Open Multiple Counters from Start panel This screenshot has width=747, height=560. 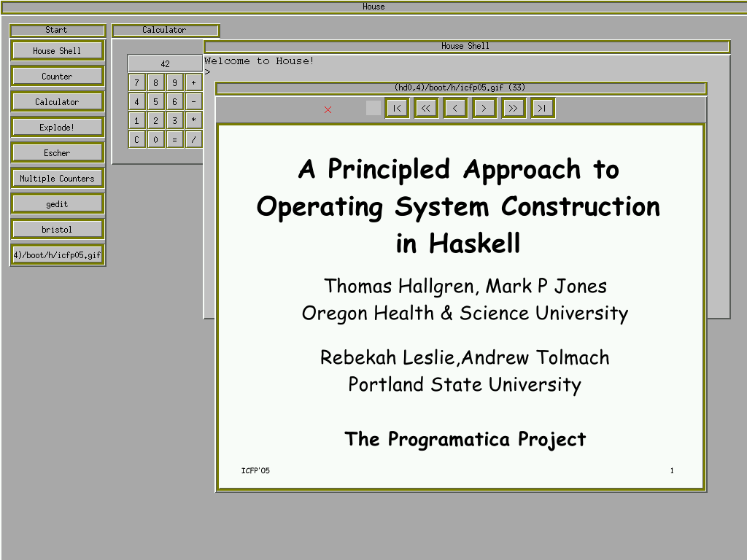(57, 179)
